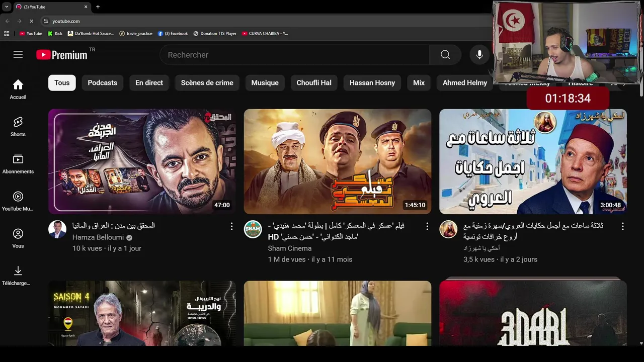Open Abonnements in sidebar

click(18, 164)
